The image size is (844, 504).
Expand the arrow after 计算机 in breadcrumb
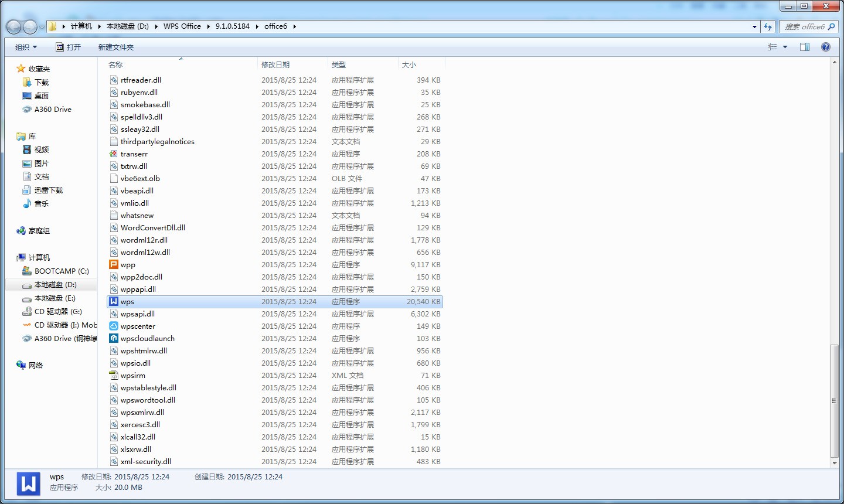pos(99,26)
